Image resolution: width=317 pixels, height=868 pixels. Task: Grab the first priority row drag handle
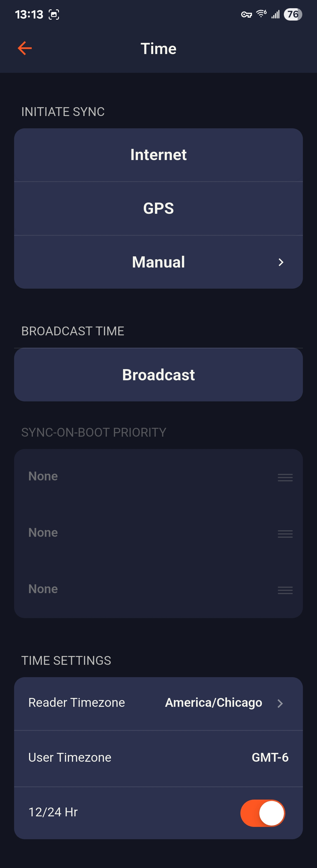click(x=285, y=477)
